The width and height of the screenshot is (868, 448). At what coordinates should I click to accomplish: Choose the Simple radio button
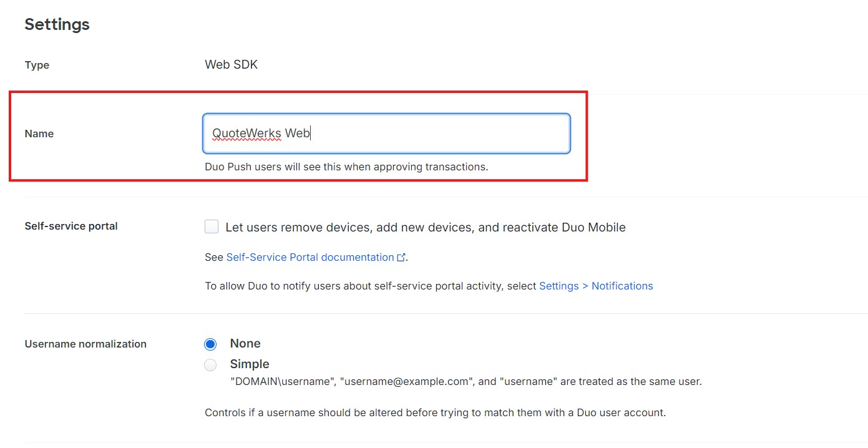click(211, 365)
